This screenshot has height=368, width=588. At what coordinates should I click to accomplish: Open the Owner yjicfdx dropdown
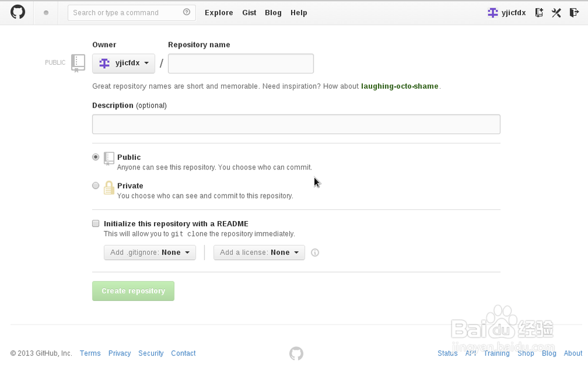coord(123,63)
